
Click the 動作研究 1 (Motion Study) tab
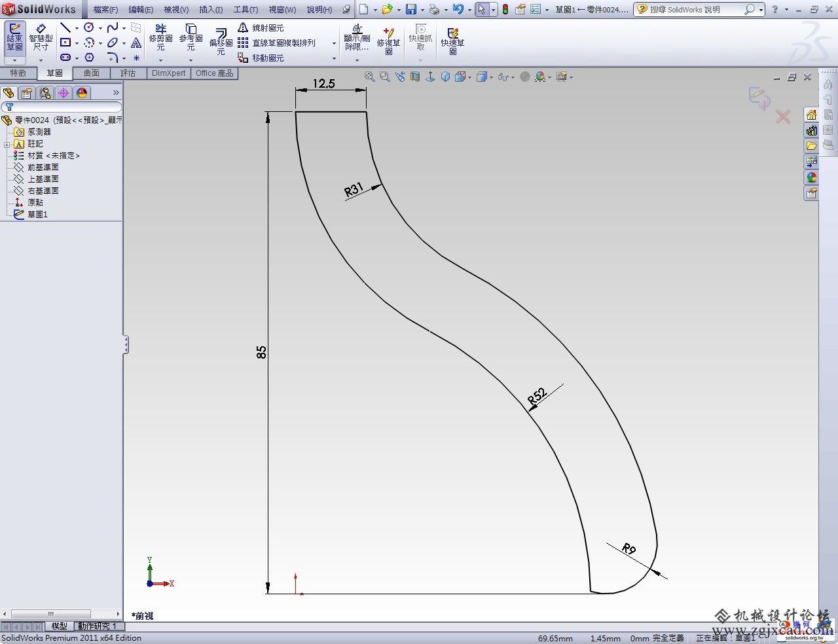(x=97, y=626)
